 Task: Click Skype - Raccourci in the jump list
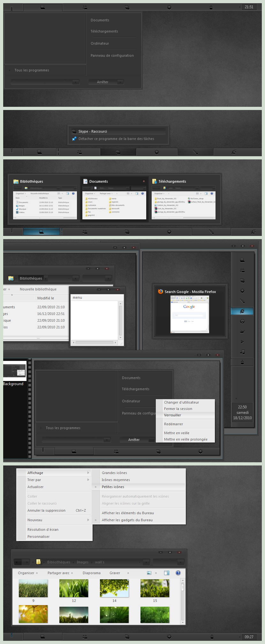[118, 131]
